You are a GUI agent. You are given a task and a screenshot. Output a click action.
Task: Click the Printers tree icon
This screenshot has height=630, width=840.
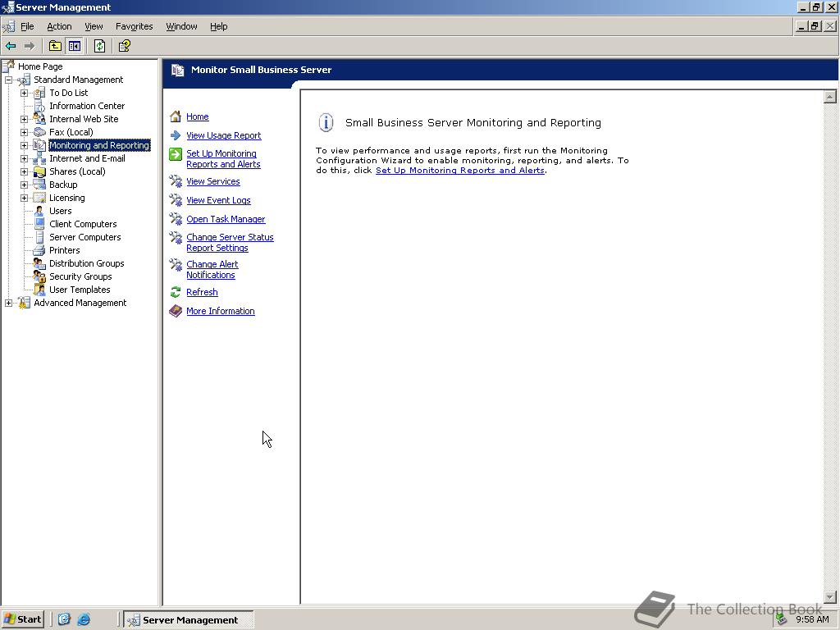(39, 250)
